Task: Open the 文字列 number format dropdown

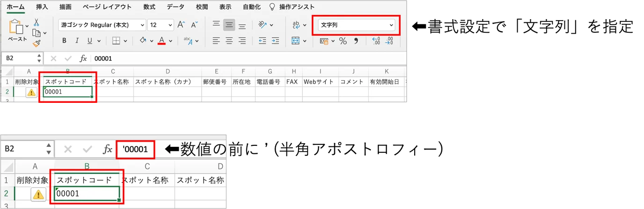Action: pos(357,25)
